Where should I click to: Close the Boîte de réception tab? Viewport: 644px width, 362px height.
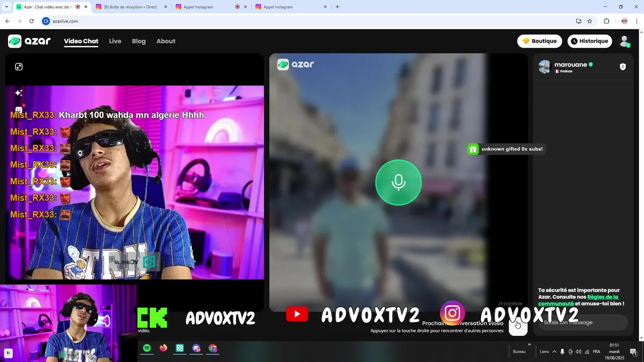[166, 7]
